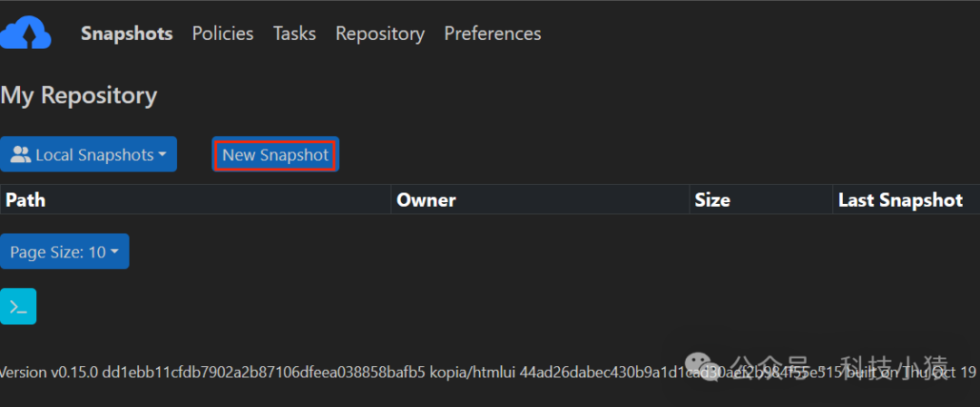Click the Kopia cloud logo
Viewport: 980px width, 407px height.
point(25,34)
